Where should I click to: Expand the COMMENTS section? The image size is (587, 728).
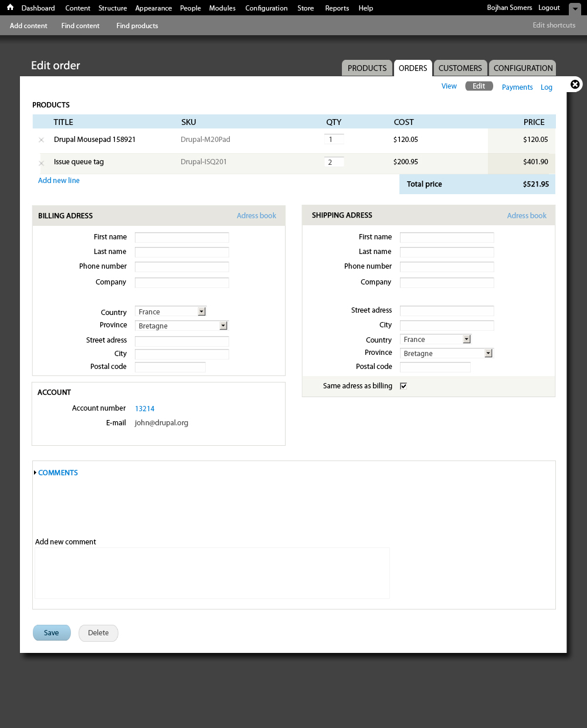57,472
